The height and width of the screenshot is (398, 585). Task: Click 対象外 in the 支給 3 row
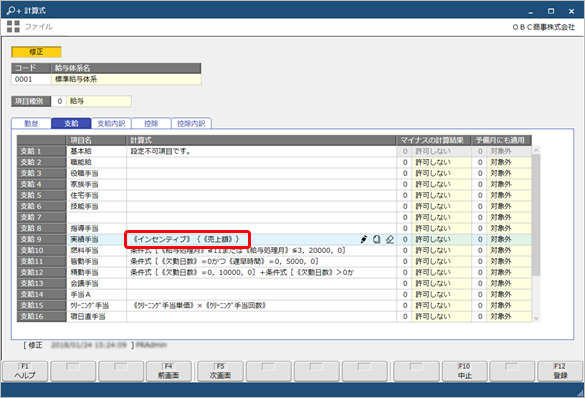[x=509, y=173]
